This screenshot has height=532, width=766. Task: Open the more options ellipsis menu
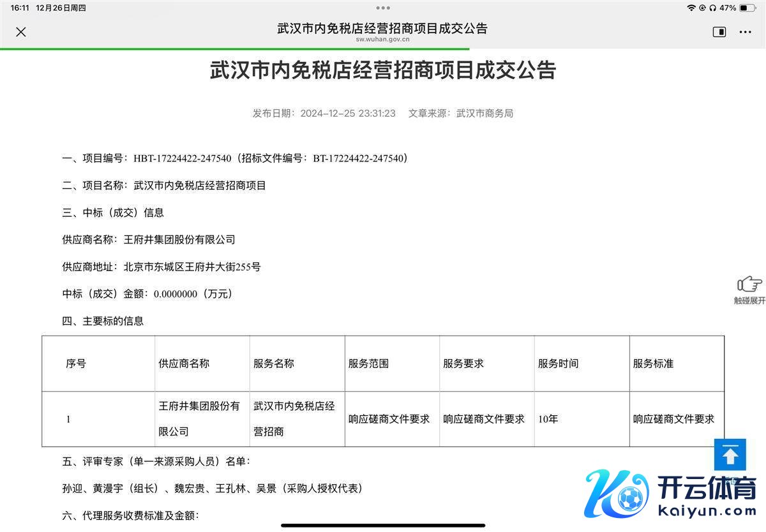click(x=745, y=32)
